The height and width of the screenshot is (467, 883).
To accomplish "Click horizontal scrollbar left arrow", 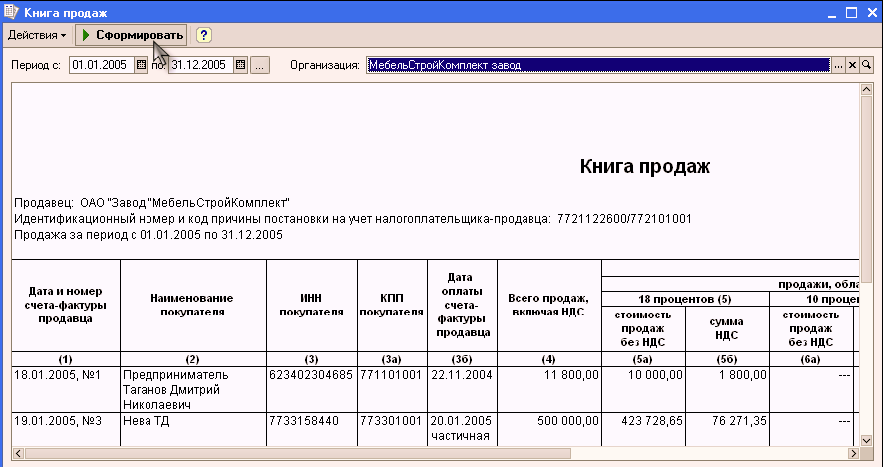I will (x=18, y=453).
